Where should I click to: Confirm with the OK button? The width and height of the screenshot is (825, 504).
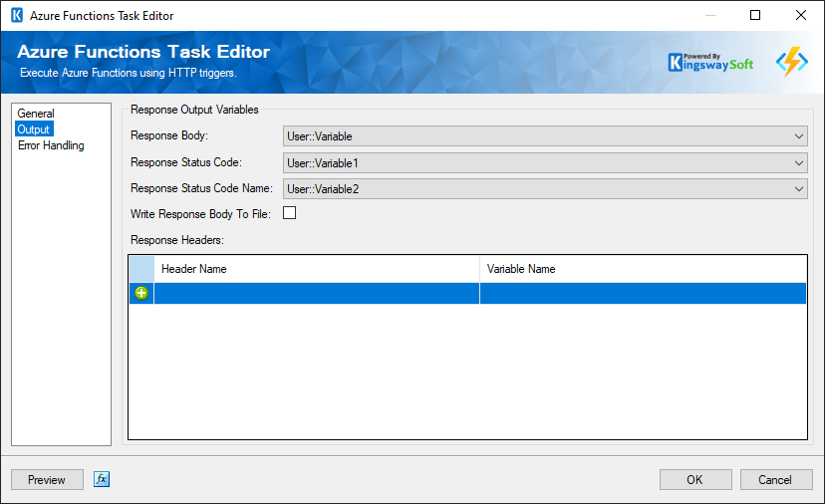pyautogui.click(x=695, y=480)
